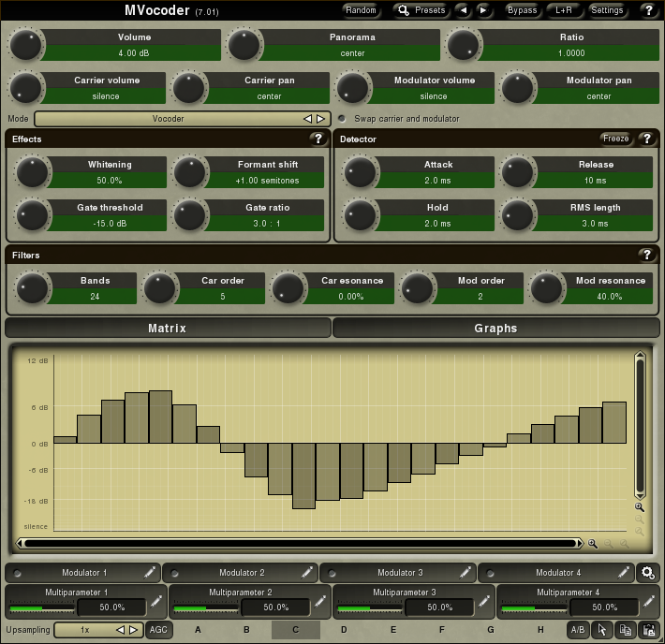Enable Modulator 4 toggle
Viewport: 665px width, 644px height.
pos(490,573)
